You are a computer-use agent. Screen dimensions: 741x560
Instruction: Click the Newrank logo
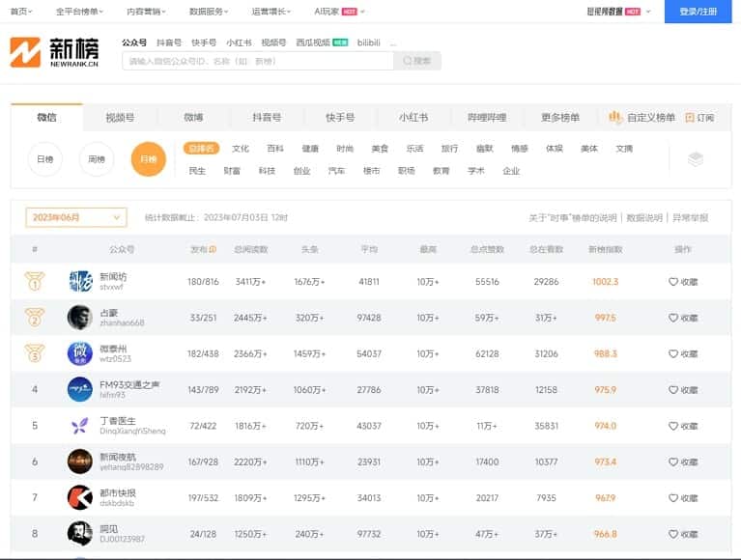tap(53, 53)
